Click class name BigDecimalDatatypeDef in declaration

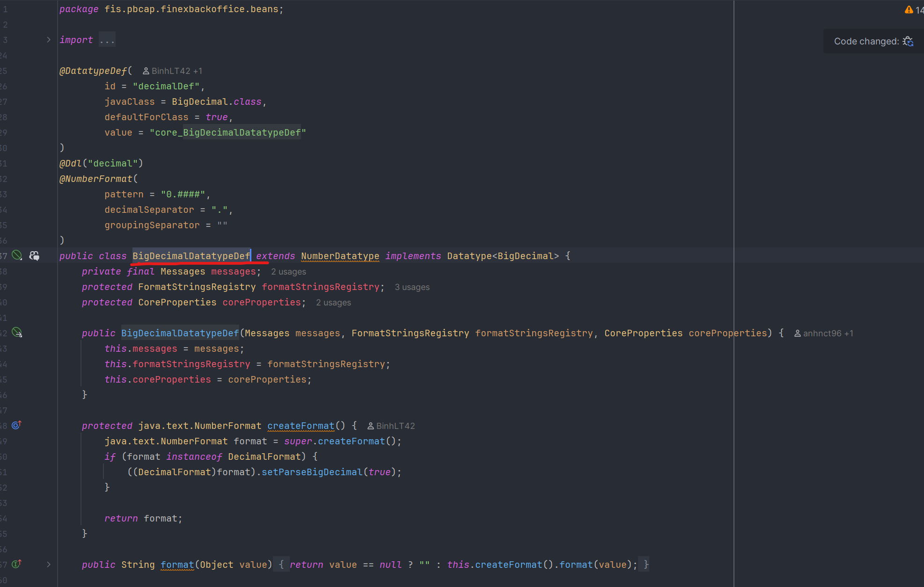coord(191,256)
